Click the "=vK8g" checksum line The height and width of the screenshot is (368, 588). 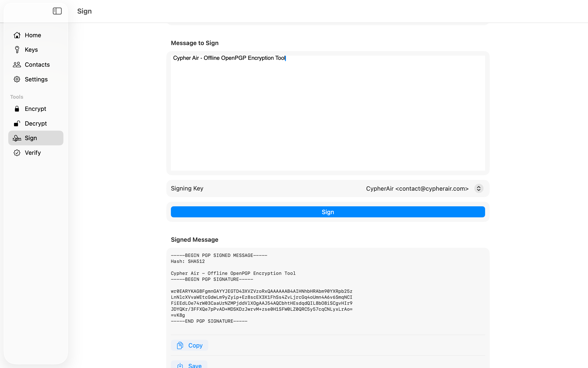pyautogui.click(x=178, y=315)
